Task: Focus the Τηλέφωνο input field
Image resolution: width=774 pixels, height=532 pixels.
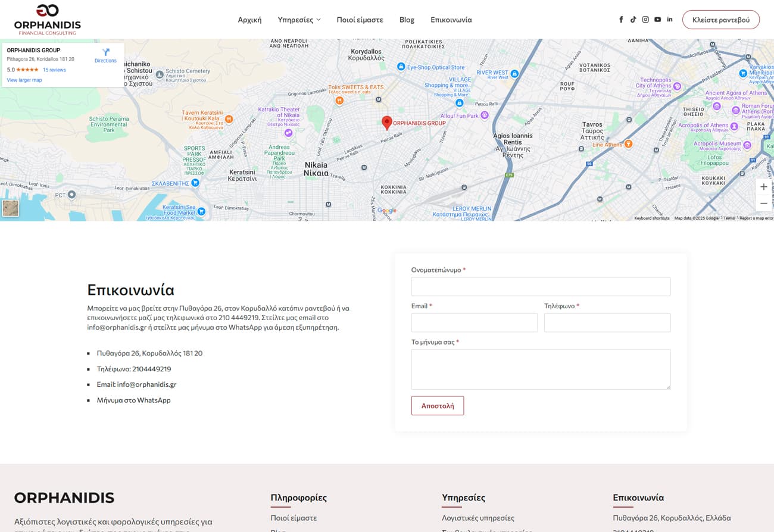Action: coord(607,323)
